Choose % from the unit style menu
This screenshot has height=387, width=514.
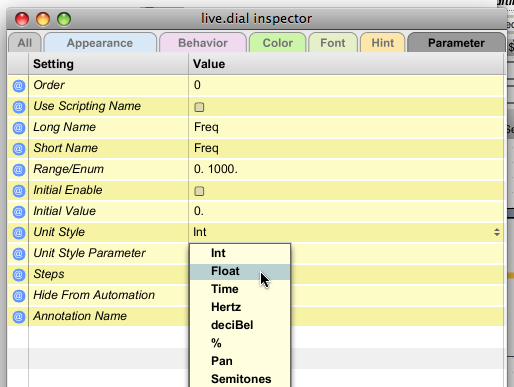[240, 343]
